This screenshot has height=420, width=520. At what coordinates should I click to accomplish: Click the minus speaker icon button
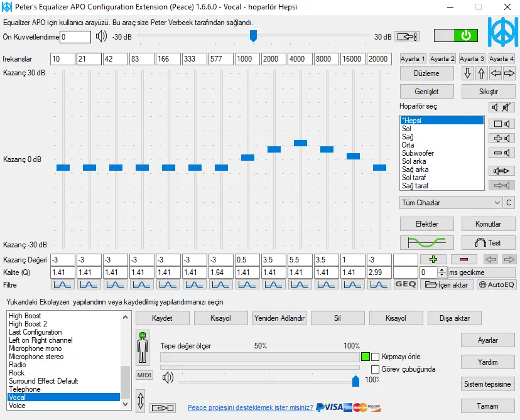tap(501, 153)
